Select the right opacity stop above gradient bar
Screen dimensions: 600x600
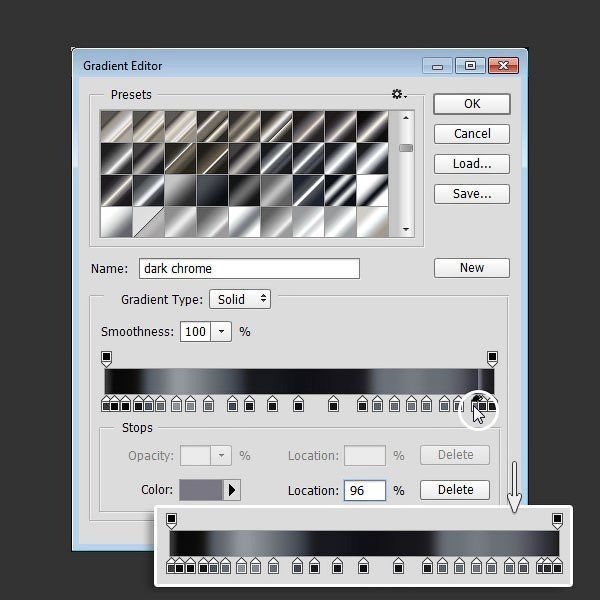point(492,359)
